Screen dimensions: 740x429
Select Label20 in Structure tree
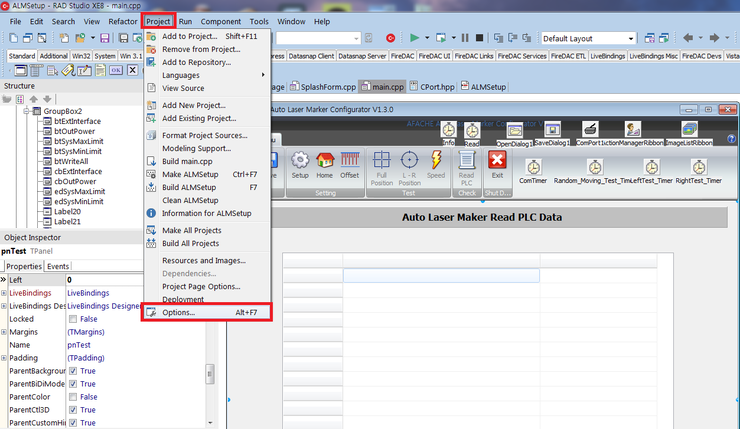67,211
